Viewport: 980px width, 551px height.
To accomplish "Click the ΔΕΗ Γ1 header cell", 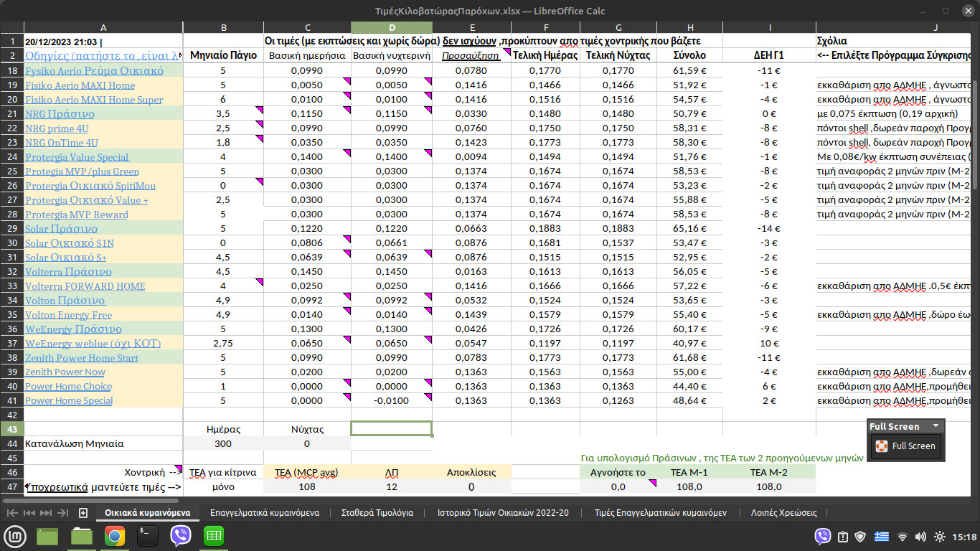I will (769, 55).
